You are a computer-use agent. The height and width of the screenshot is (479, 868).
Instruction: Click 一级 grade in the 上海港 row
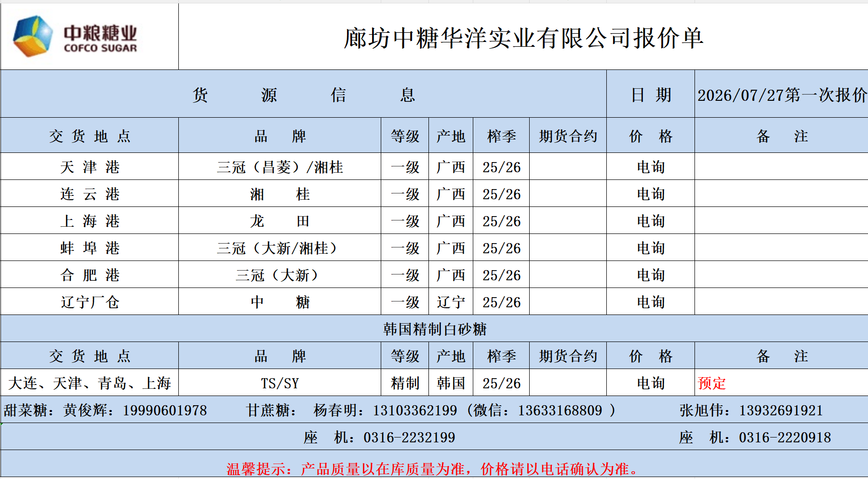click(x=405, y=221)
